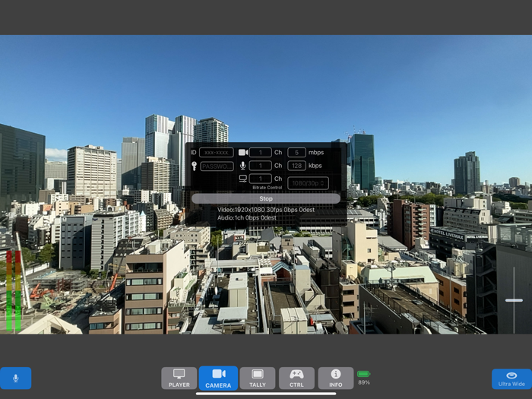Screen dimensions: 532x399
Task: Click the zoom slider handle on right
Action: pos(514,300)
